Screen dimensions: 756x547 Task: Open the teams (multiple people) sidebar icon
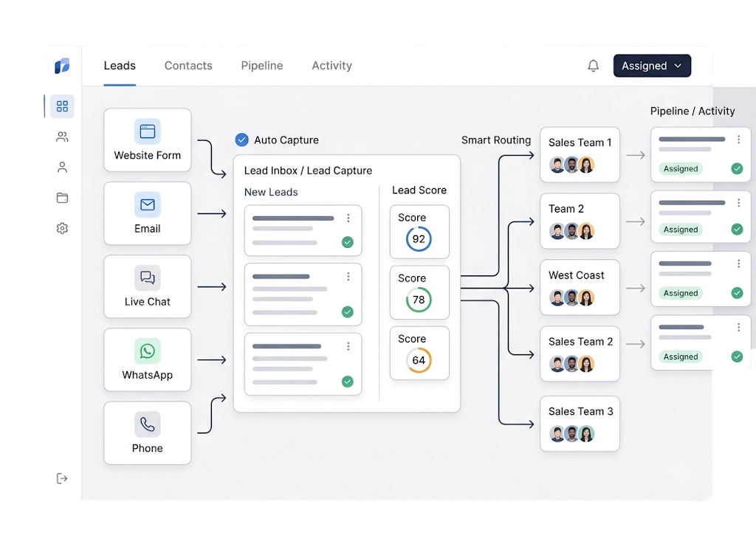[x=62, y=137]
